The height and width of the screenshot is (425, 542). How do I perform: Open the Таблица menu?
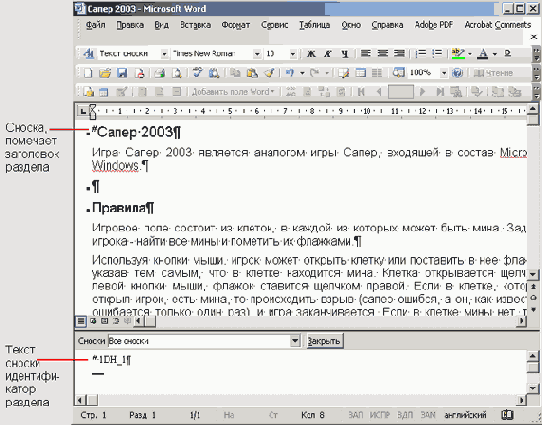pyautogui.click(x=315, y=25)
